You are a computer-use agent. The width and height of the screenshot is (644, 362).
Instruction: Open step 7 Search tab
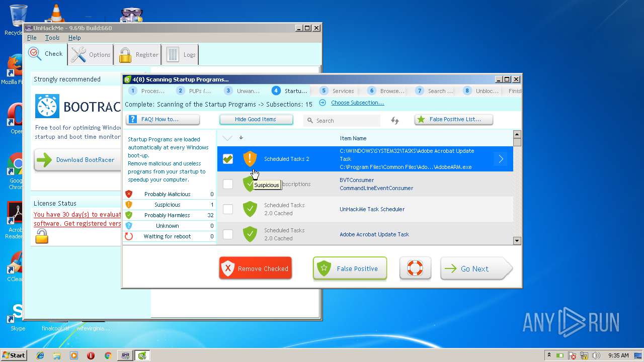(434, 91)
